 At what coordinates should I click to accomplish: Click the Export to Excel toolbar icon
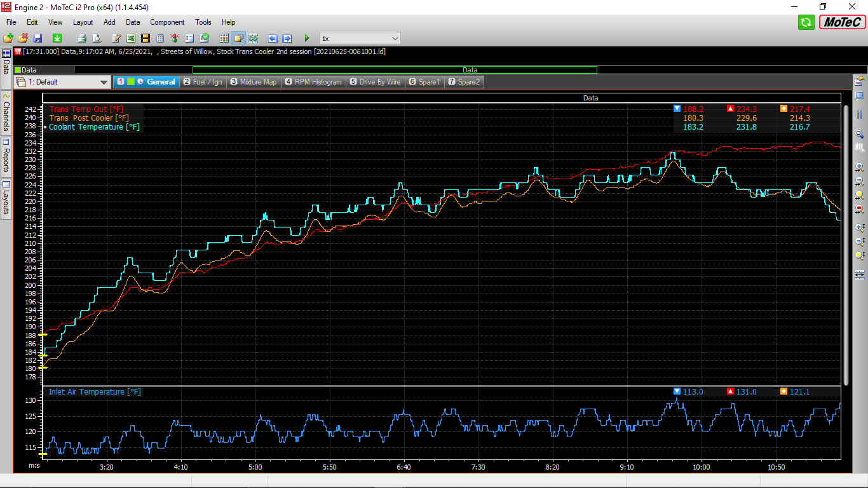click(x=131, y=39)
